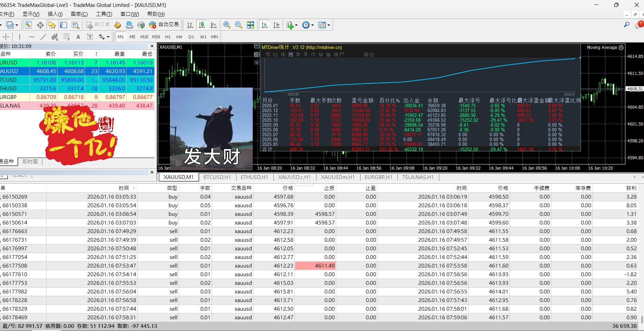644x331 pixels.
Task: Switch to candlestick chart type
Action: 202,25
